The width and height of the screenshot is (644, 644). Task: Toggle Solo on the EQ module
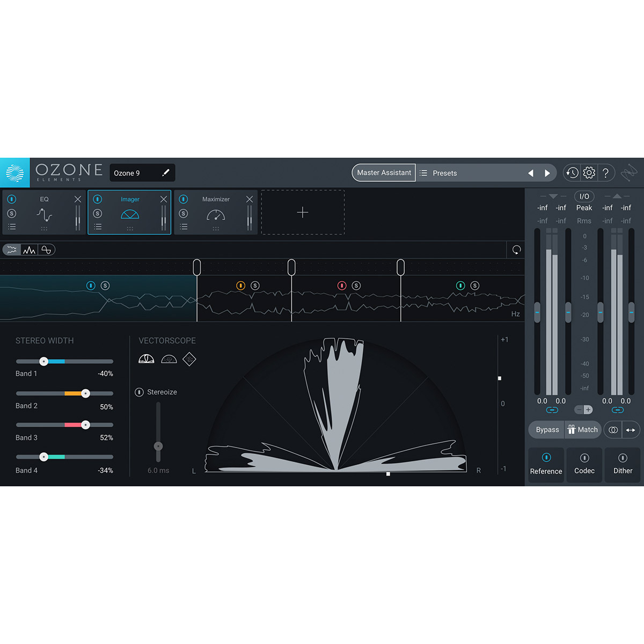point(12,213)
